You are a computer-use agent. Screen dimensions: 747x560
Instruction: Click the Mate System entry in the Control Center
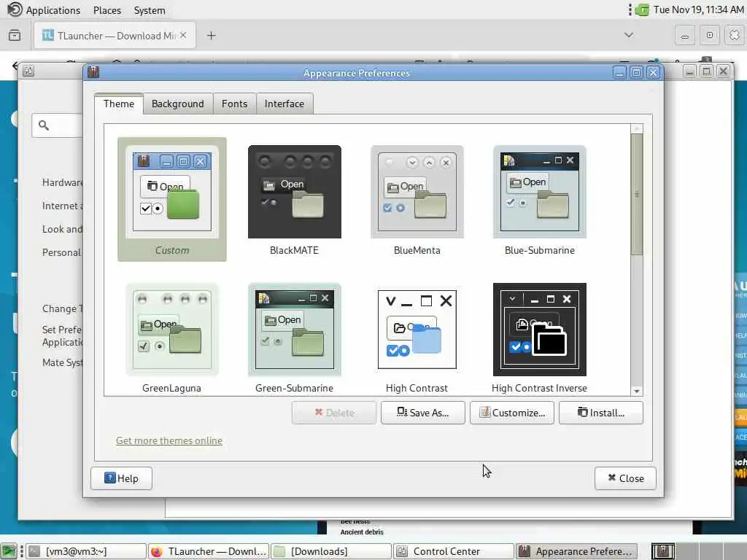click(x=63, y=362)
